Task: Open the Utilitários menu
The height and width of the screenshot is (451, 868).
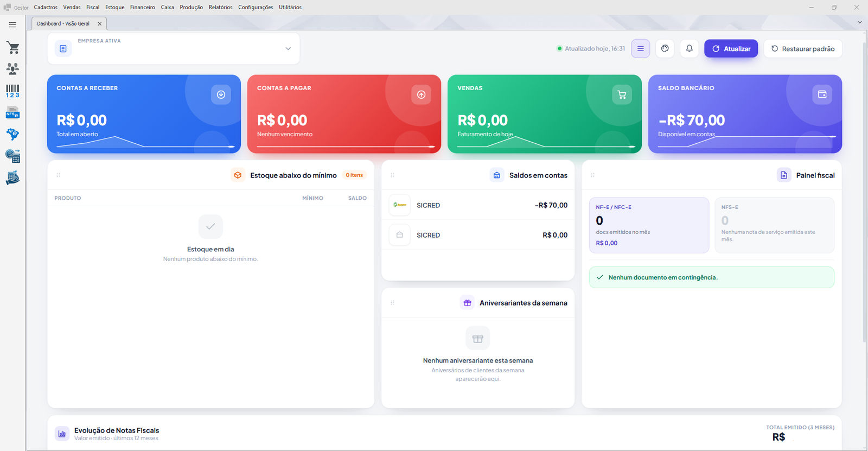Action: pos(290,7)
